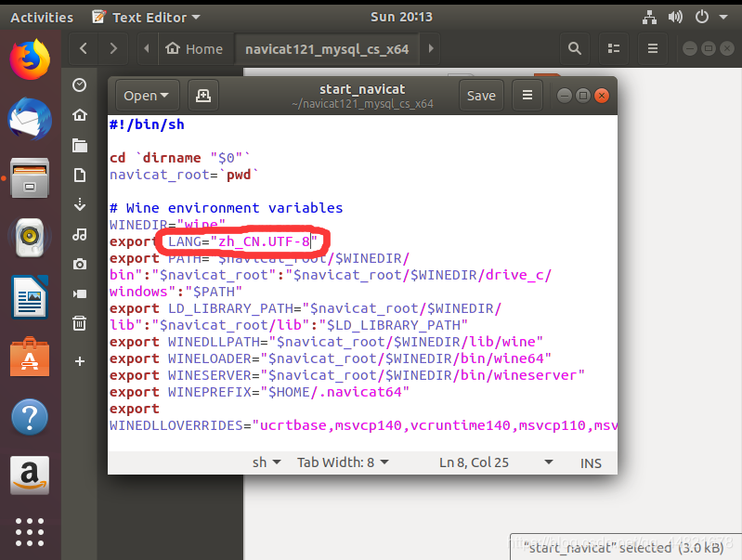Open the Files window hamburger menu
This screenshot has height=560, width=742.
point(653,48)
